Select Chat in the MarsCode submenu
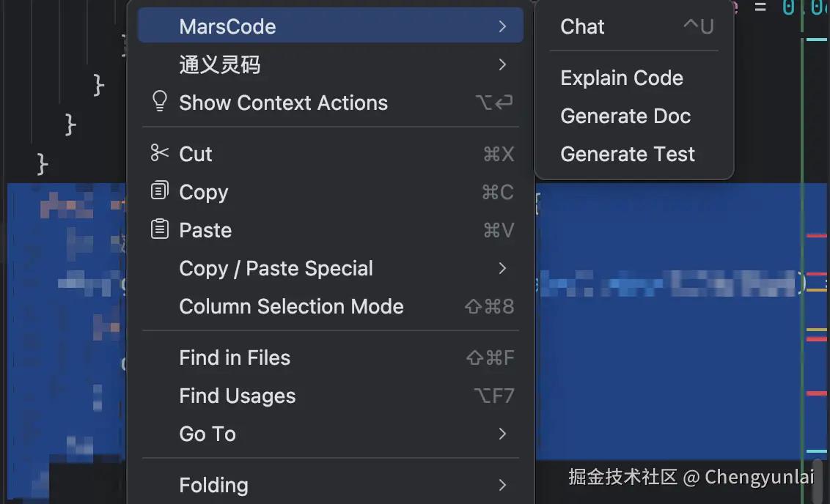 tap(583, 26)
